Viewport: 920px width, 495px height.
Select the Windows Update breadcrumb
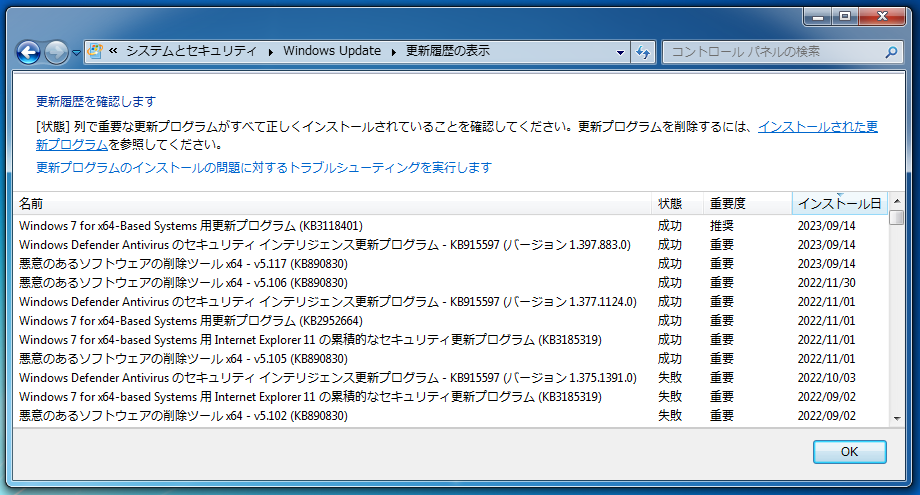pos(332,51)
